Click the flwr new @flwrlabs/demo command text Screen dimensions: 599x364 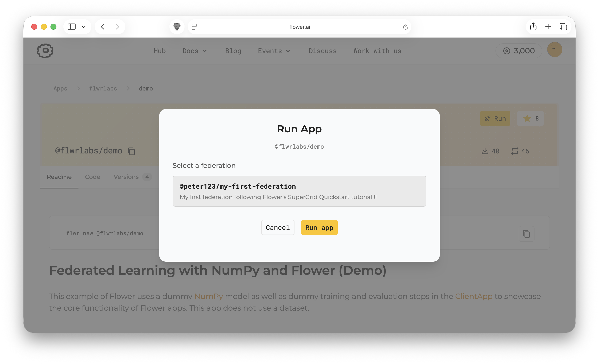[105, 233]
